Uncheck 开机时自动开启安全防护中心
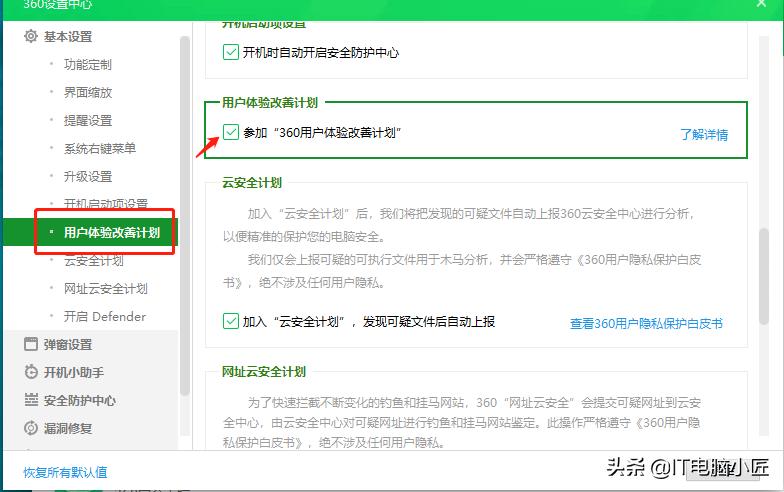The width and height of the screenshot is (784, 492). pos(230,52)
